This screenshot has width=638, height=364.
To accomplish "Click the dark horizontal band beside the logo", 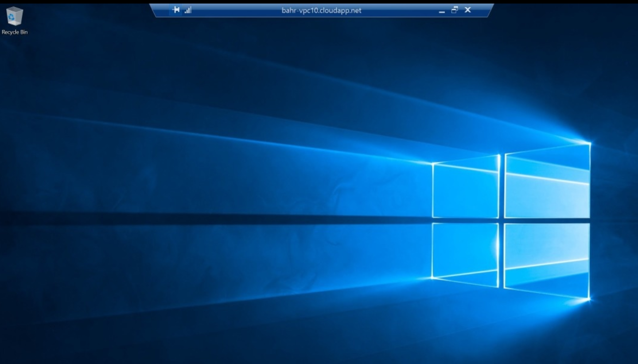I will coord(222,219).
